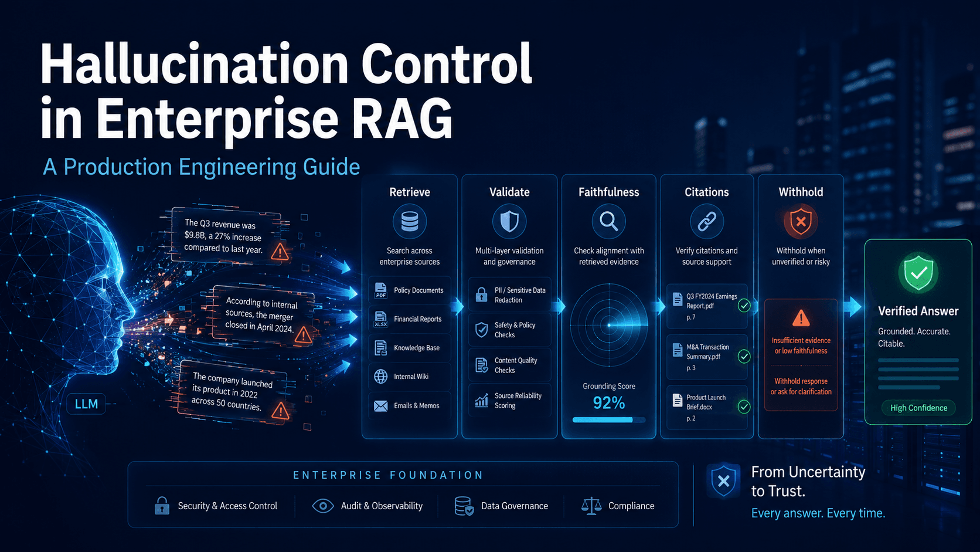The height and width of the screenshot is (552, 980).
Task: Click the Citations chain link icon
Action: point(707,222)
